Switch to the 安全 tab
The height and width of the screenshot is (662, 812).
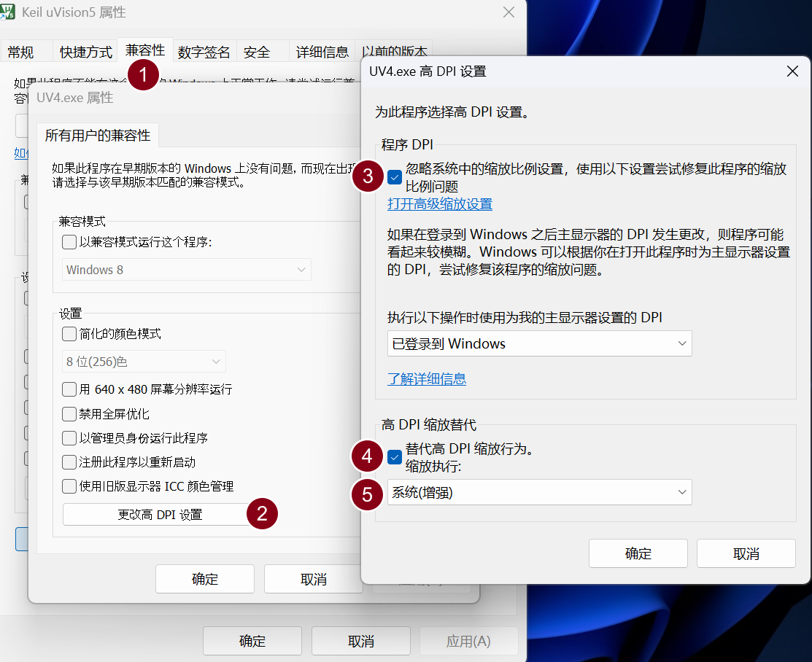pyautogui.click(x=258, y=52)
